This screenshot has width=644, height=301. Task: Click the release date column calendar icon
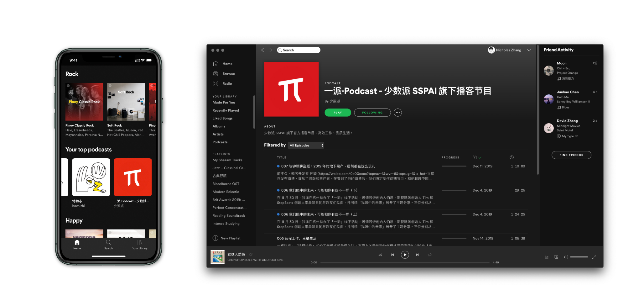coord(475,157)
